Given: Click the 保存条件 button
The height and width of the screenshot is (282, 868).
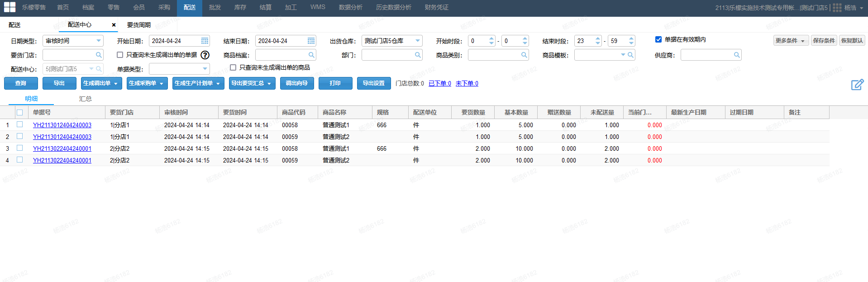Looking at the screenshot, I should [x=824, y=41].
